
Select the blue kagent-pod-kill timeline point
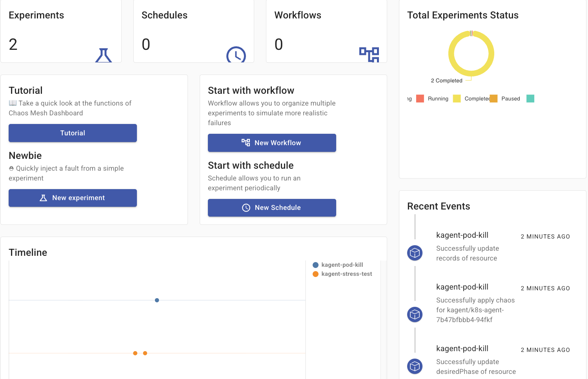tap(157, 300)
